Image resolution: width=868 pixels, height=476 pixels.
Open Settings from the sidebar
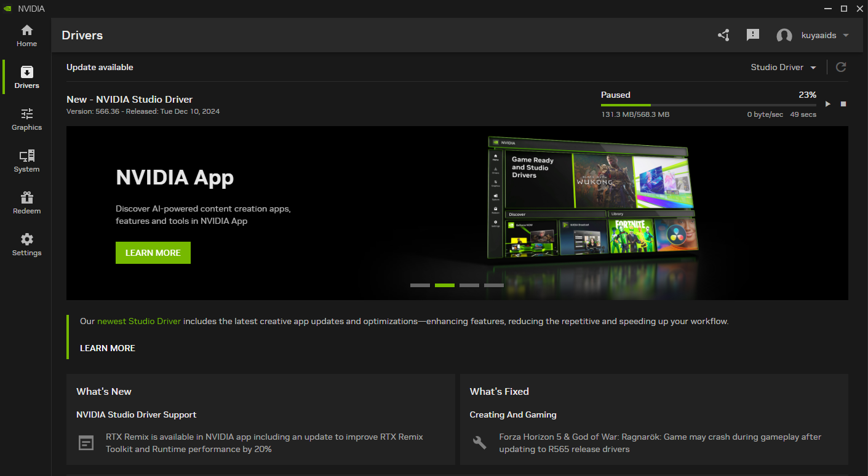point(26,245)
